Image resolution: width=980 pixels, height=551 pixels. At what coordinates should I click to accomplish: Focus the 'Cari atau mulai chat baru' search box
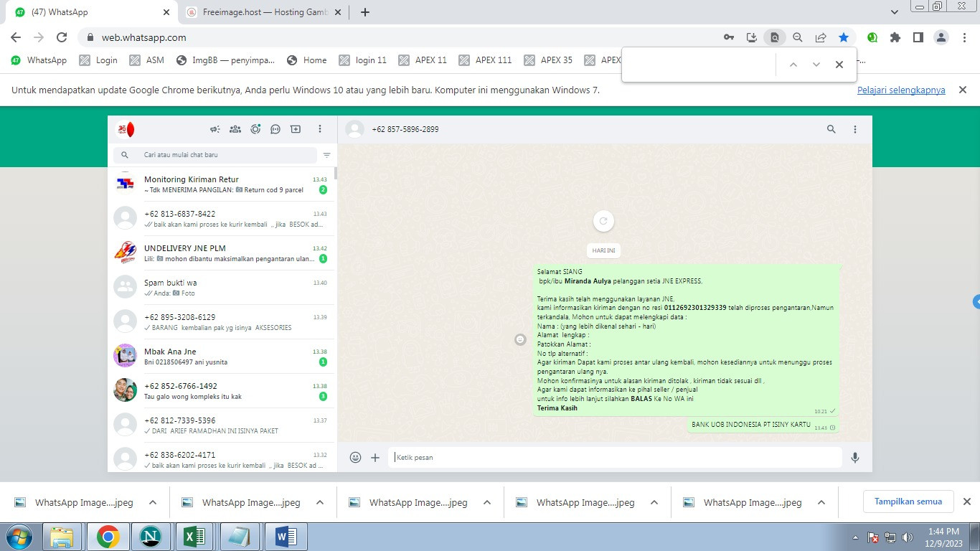pyautogui.click(x=215, y=155)
